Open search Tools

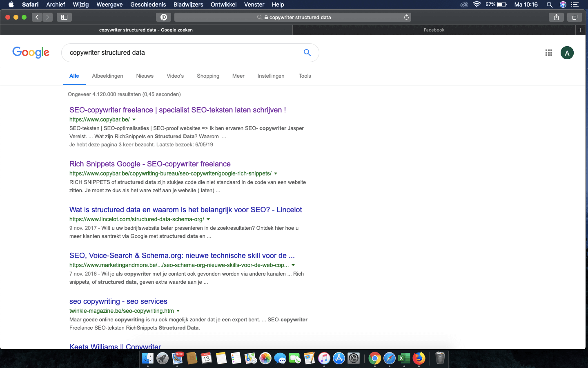pyautogui.click(x=305, y=76)
